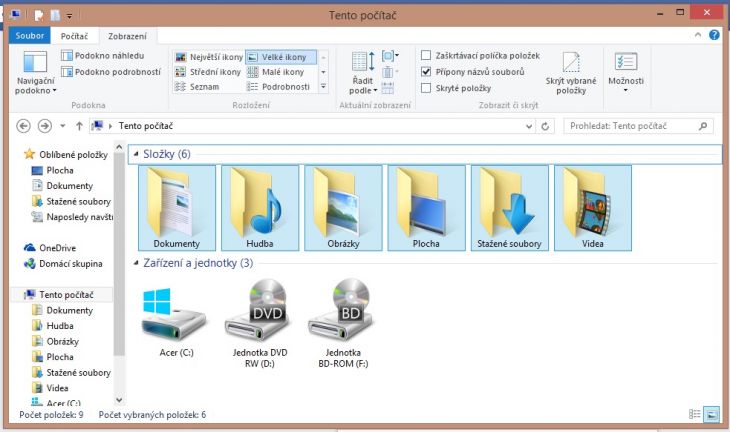Open Možnosti folder options
730x432 pixels.
click(626, 72)
